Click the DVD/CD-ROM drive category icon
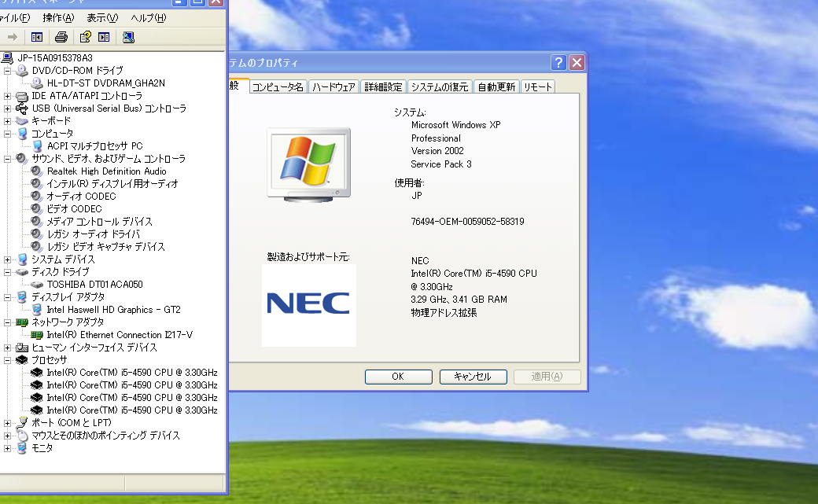This screenshot has height=504, width=818. 22,70
